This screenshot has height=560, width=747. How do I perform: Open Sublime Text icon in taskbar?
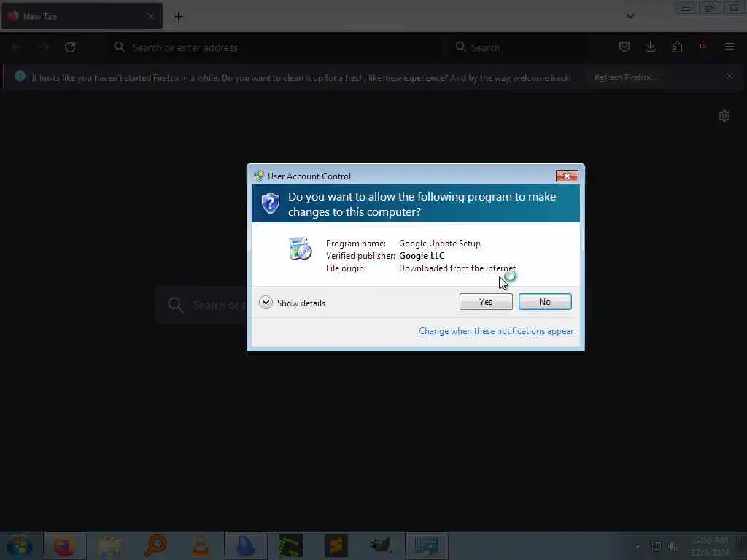coord(336,546)
